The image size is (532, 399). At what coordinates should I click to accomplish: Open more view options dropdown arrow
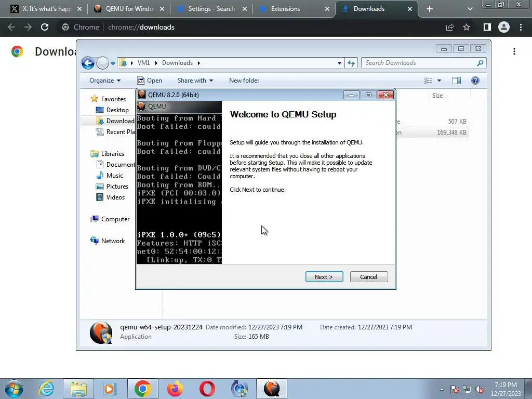point(439,81)
